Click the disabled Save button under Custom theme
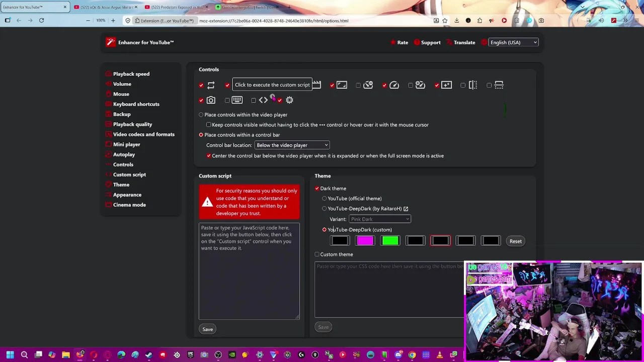644x362 pixels. (324, 327)
